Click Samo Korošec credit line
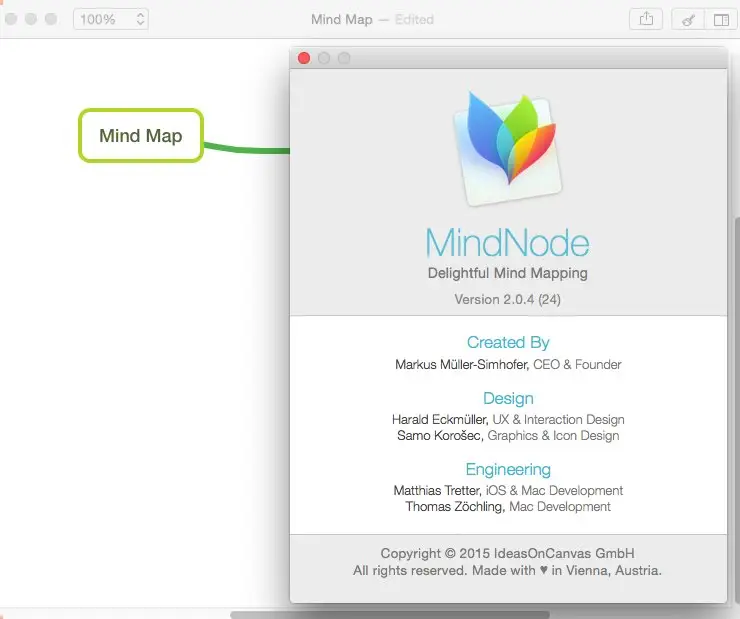Viewport: 740px width, 619px height. coord(508,435)
